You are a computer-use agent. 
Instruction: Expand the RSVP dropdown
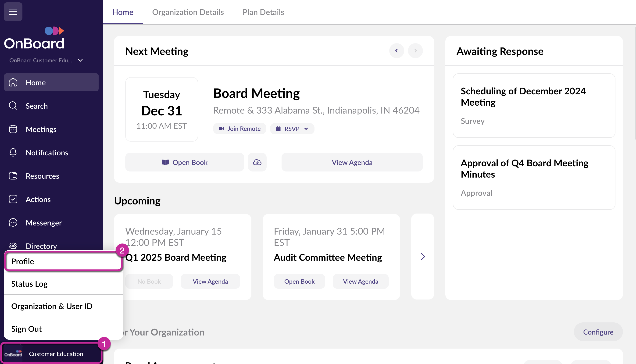(x=292, y=129)
